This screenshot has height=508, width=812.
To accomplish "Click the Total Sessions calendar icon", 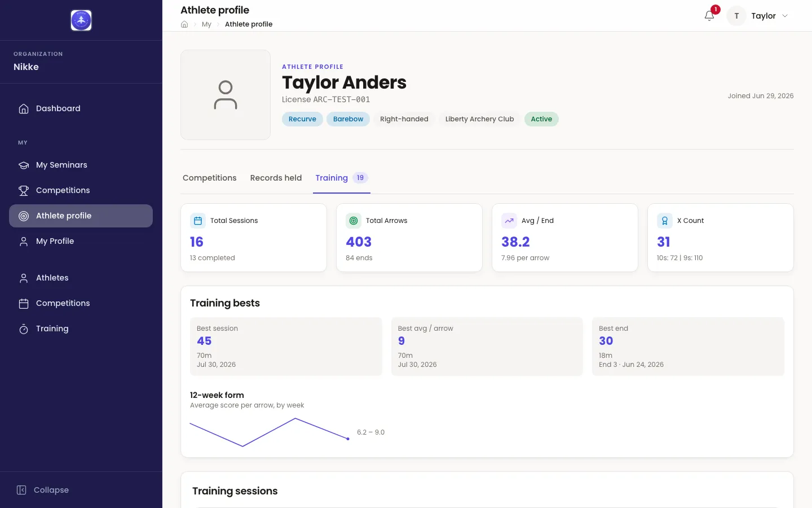I will [198, 221].
